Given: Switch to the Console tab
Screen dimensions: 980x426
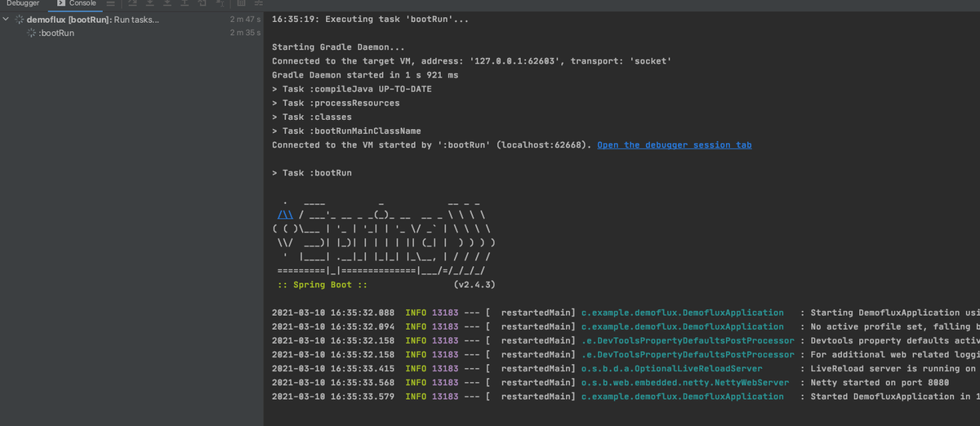Looking at the screenshot, I should tap(75, 3).
